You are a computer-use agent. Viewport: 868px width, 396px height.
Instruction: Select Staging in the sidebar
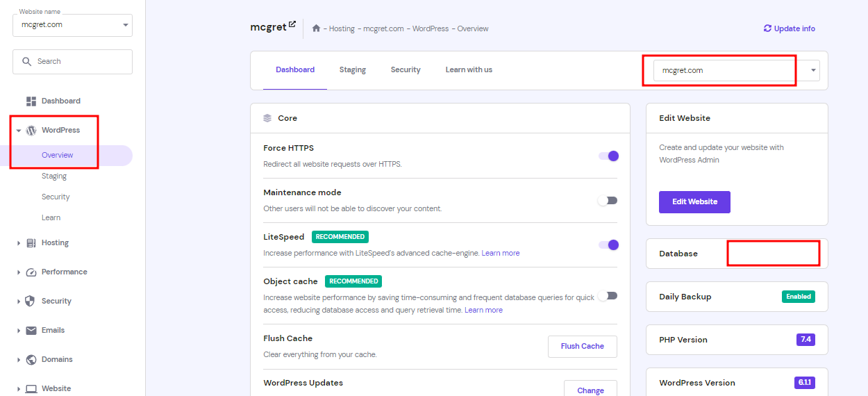54,176
